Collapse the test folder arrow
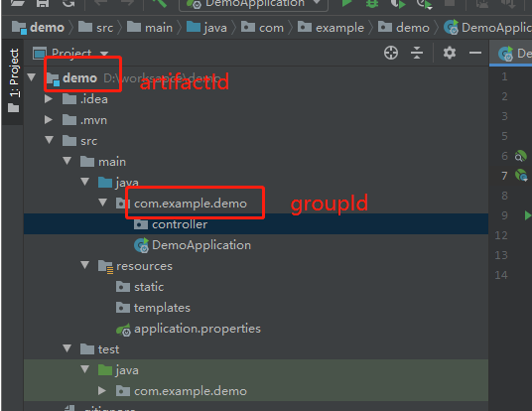532x411 pixels. click(x=67, y=348)
